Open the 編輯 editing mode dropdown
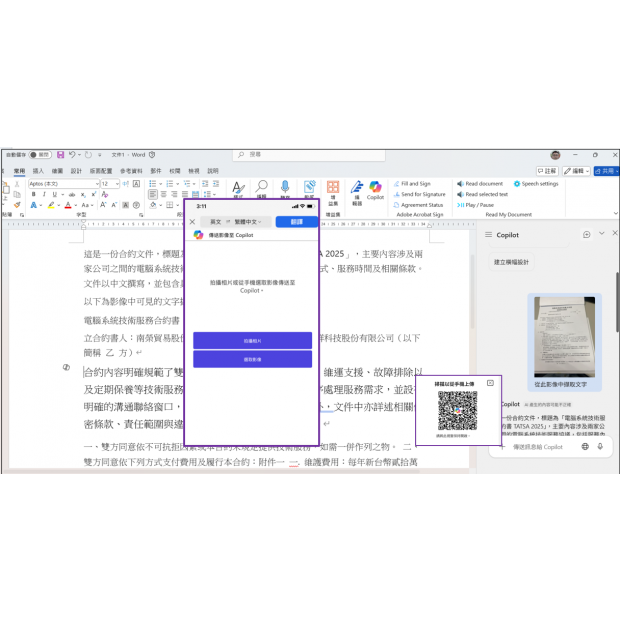 point(576,171)
